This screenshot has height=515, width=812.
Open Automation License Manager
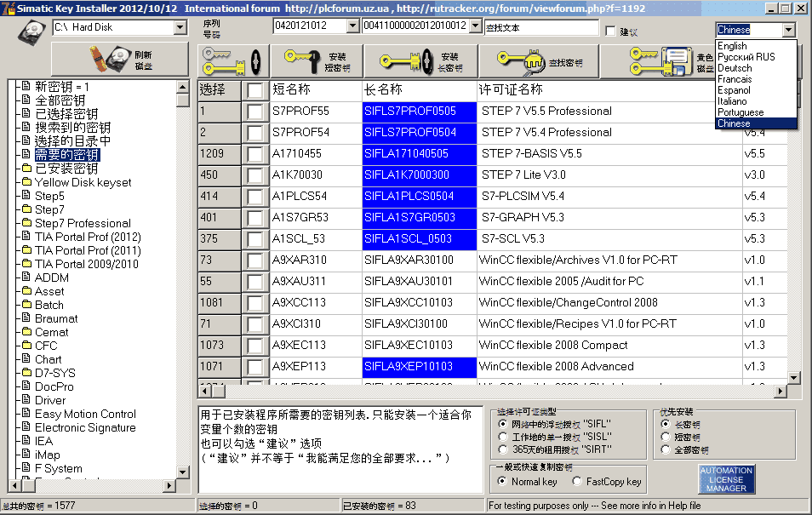point(726,479)
